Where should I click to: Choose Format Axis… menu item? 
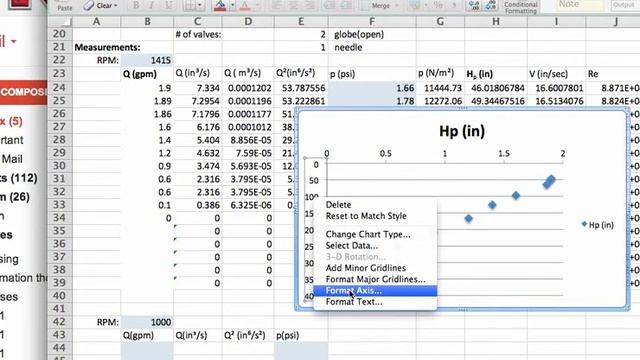[375, 291]
